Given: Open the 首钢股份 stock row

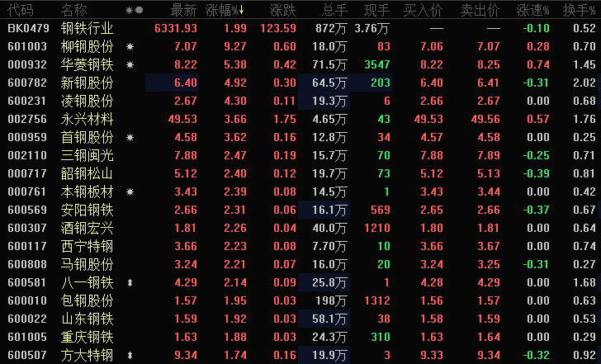Looking at the screenshot, I should tap(300, 137).
